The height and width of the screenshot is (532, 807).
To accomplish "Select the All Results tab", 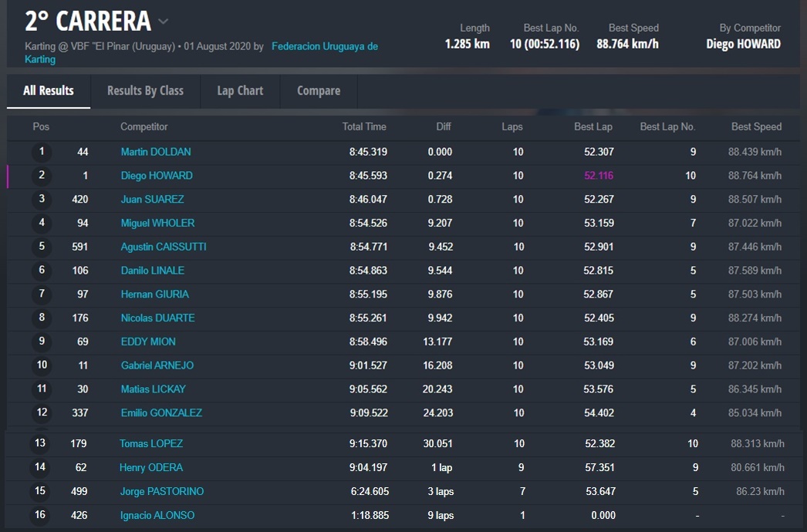I will (49, 91).
